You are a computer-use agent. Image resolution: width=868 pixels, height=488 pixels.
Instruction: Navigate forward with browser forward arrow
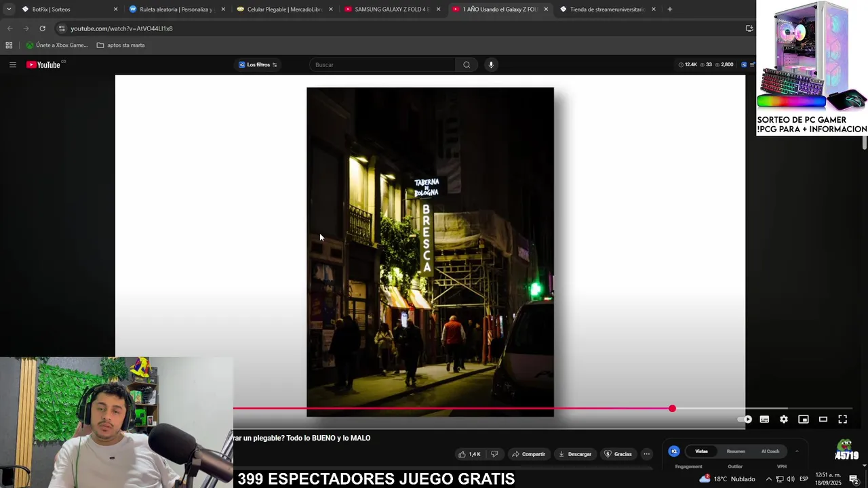pyautogui.click(x=26, y=28)
